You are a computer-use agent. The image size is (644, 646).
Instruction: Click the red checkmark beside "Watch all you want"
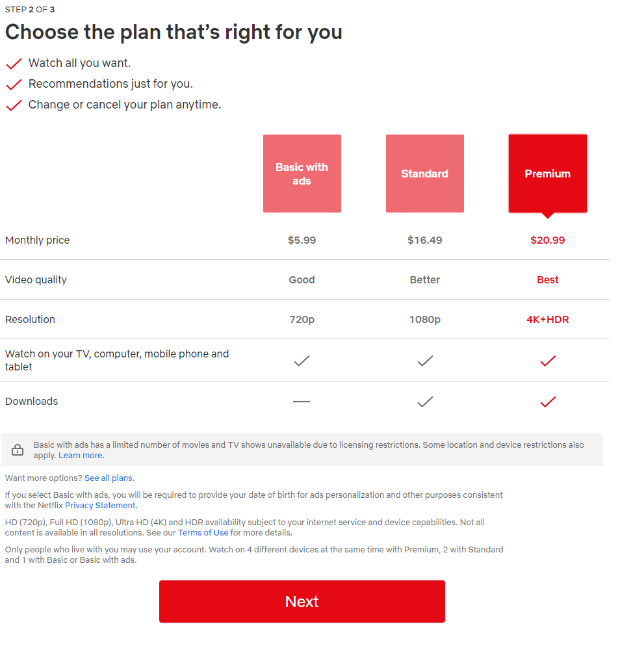click(x=14, y=63)
